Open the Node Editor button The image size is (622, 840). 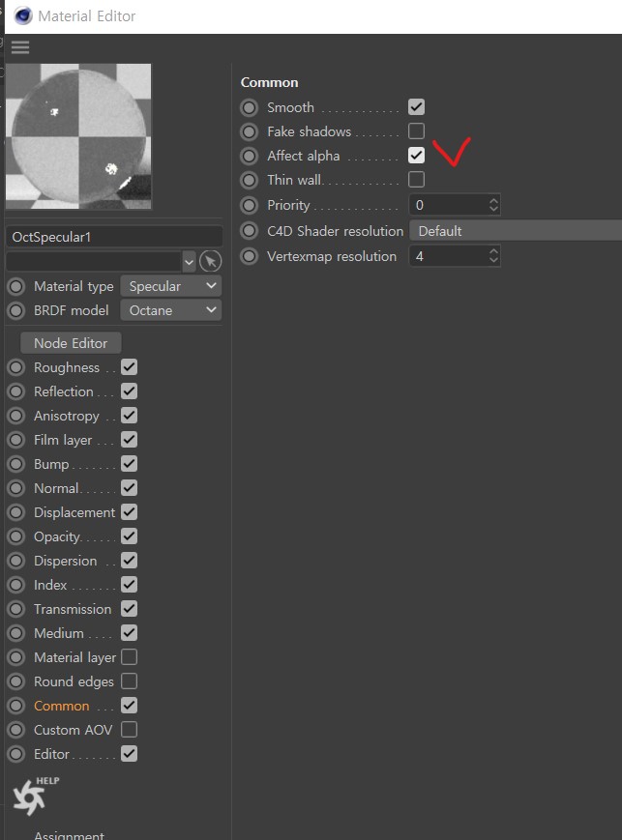(x=71, y=343)
